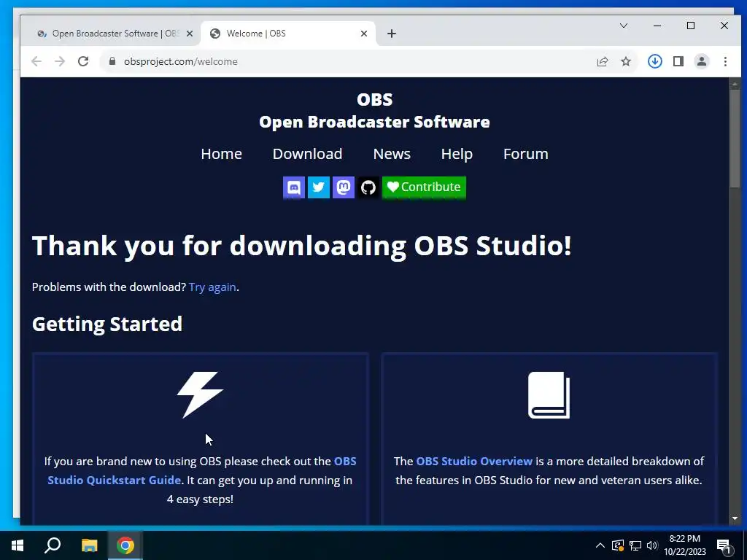The width and height of the screenshot is (747, 560).
Task: Go back in browser history
Action: pyautogui.click(x=36, y=61)
